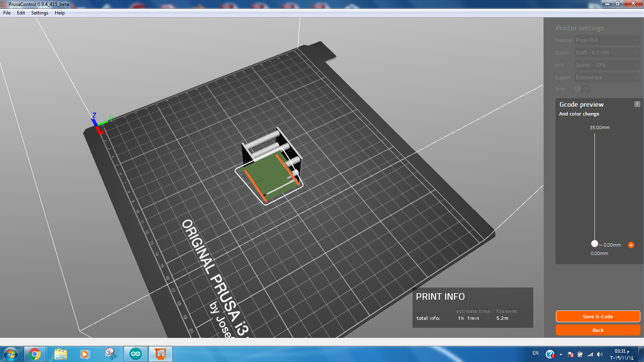Click the battery power tray icon
This screenshot has height=362, width=644.
click(x=580, y=354)
